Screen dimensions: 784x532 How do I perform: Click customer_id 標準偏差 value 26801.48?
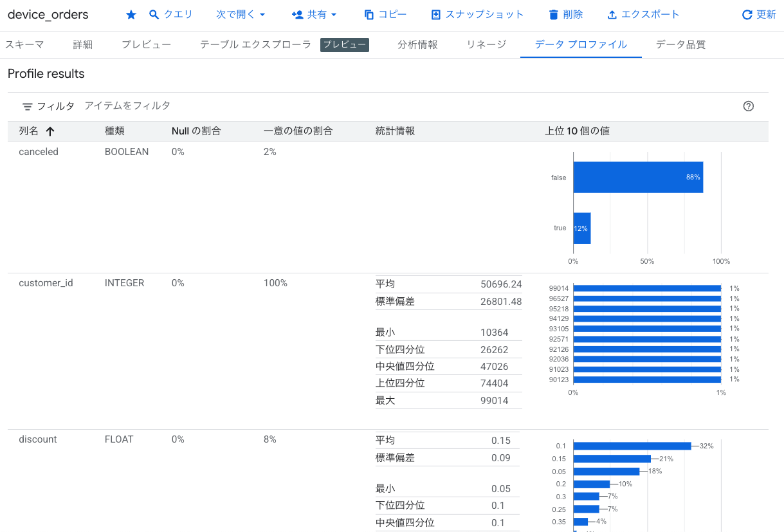pyautogui.click(x=501, y=301)
